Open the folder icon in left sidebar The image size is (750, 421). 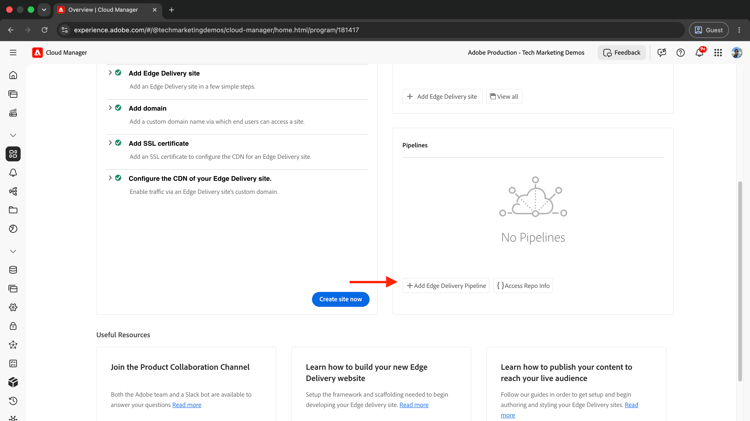[x=13, y=210]
